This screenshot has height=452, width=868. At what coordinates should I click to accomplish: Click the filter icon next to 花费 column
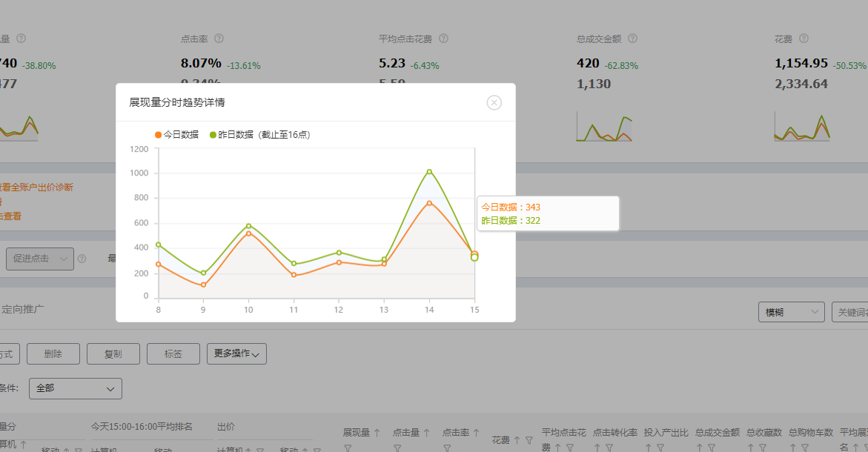coord(529,440)
